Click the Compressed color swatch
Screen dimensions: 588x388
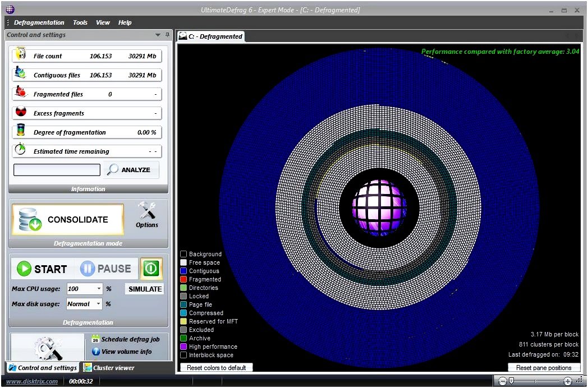[183, 313]
